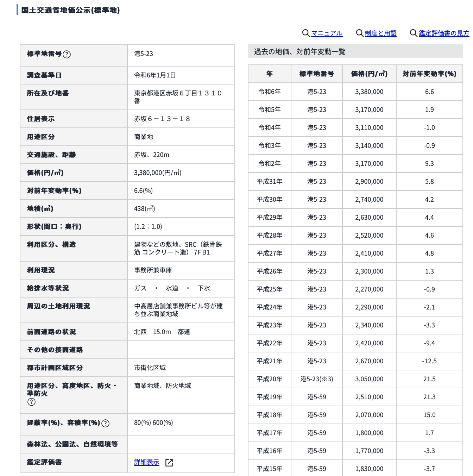Click the external-link icon beside 詳細表示
This screenshot has width=473, height=476.
coord(169,463)
